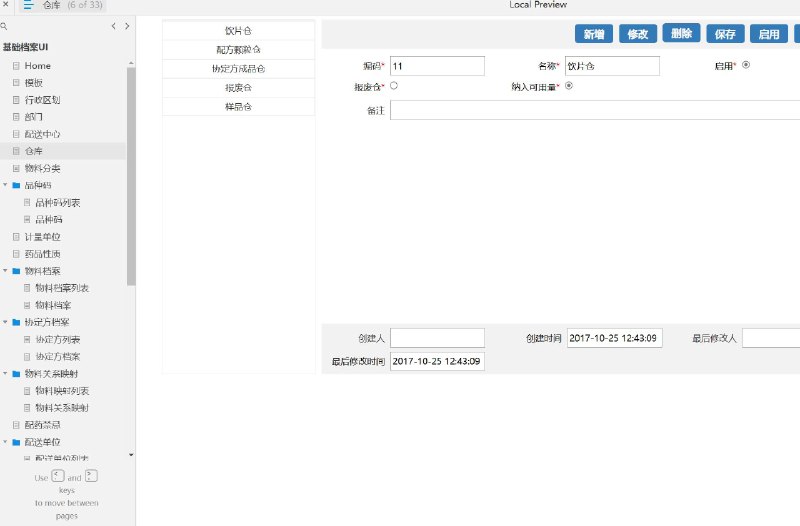Select the 报废仓 row in the warehouse list
Viewport: 800px width, 526px height.
pyautogui.click(x=238, y=88)
